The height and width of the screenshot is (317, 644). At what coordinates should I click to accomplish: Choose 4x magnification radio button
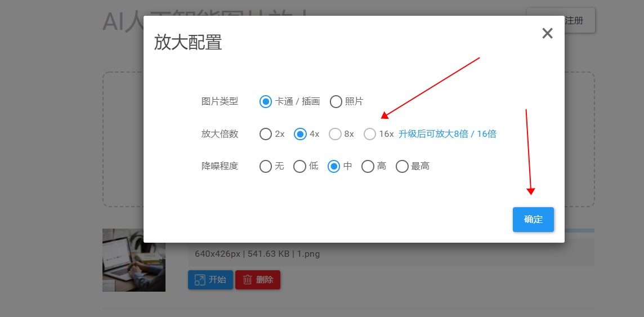301,134
